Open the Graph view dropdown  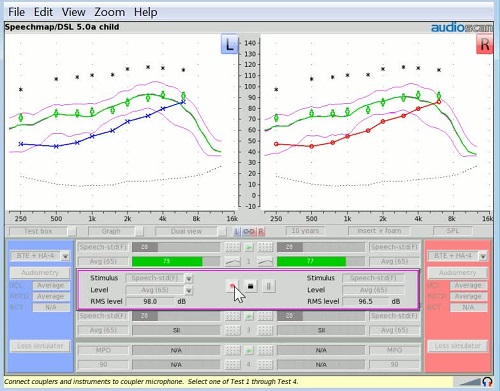click(x=116, y=231)
